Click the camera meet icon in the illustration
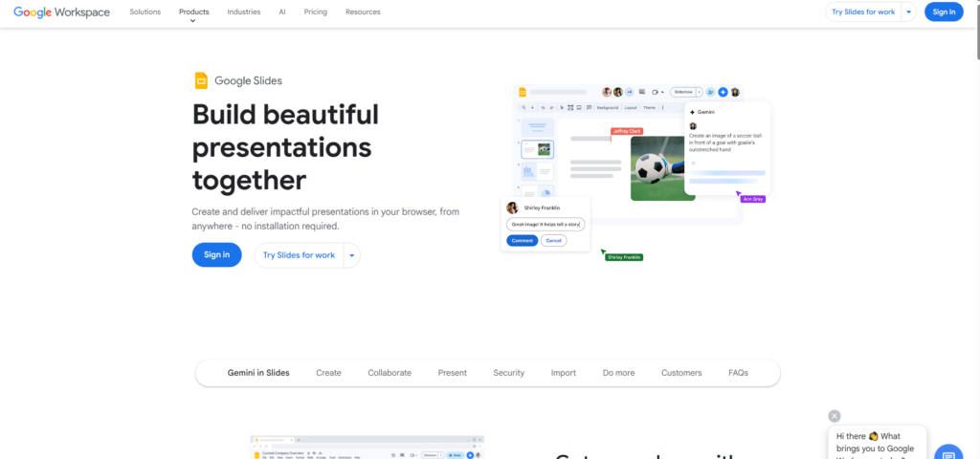Screen dimensions: 980x459 pos(655,92)
